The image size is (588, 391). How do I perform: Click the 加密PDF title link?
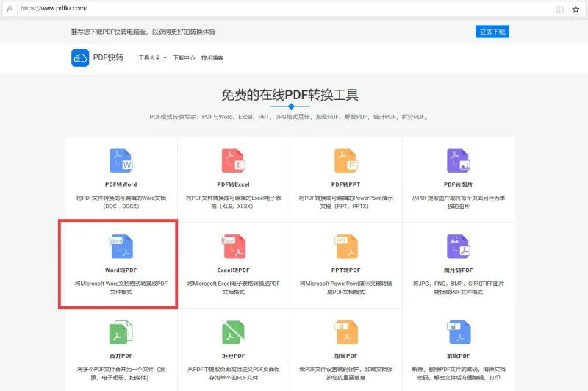point(345,356)
